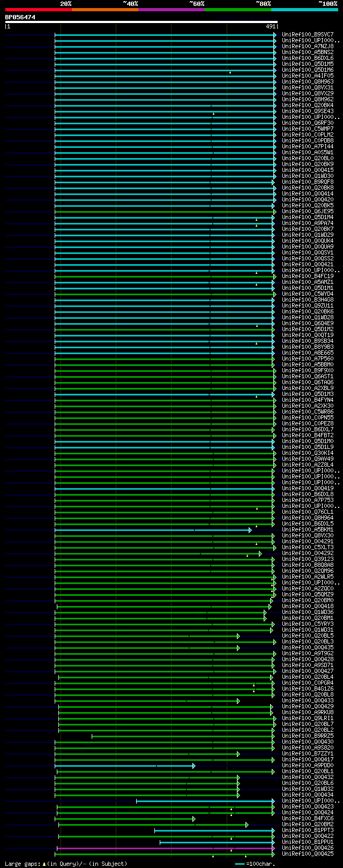Select the UniRef100_B9RRZ5 label
This screenshot has width=343, height=868.
click(308, 736)
